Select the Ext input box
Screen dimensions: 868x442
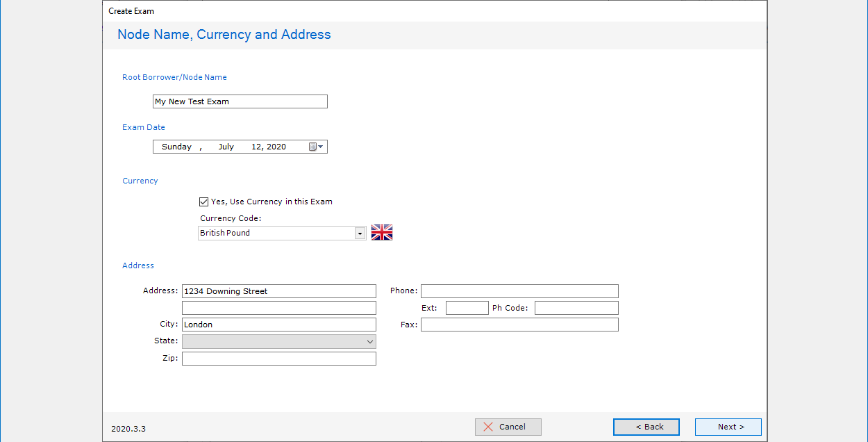coord(467,308)
